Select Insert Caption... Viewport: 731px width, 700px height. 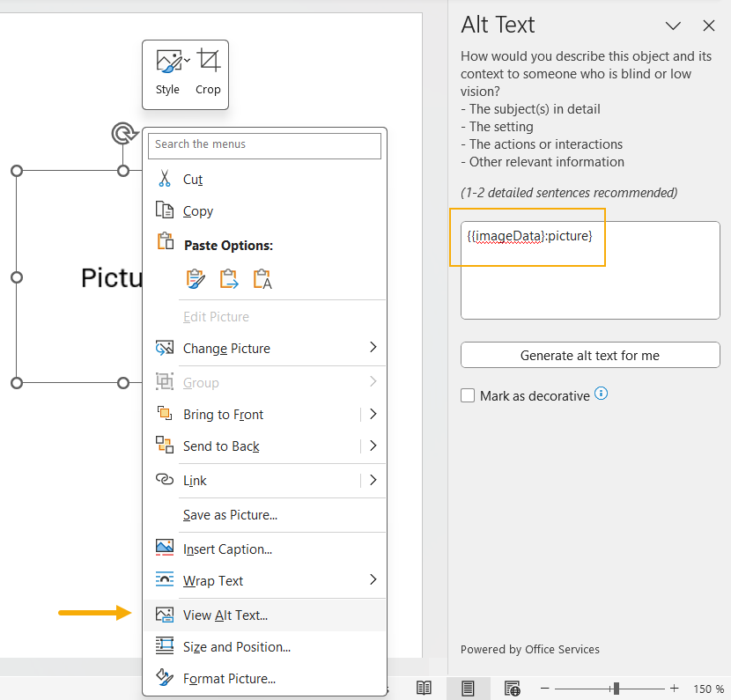pyautogui.click(x=264, y=549)
